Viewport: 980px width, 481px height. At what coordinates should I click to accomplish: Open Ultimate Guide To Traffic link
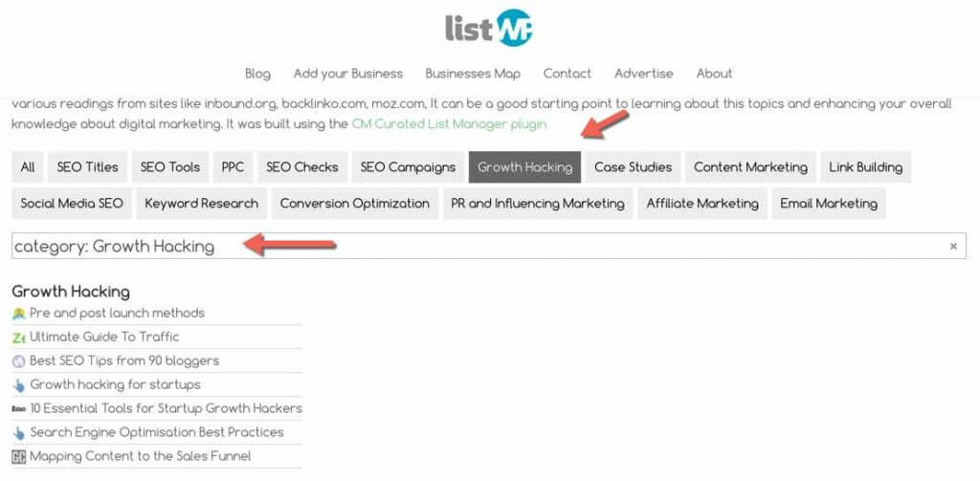click(x=104, y=337)
